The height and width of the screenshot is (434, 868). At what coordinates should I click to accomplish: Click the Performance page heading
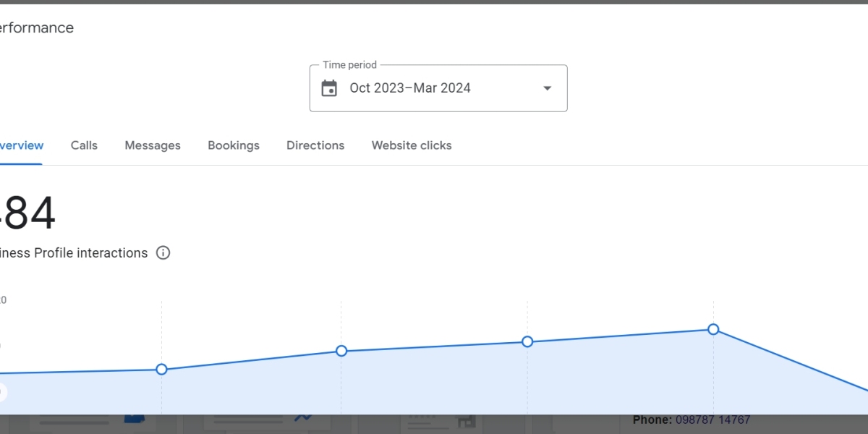(x=36, y=28)
